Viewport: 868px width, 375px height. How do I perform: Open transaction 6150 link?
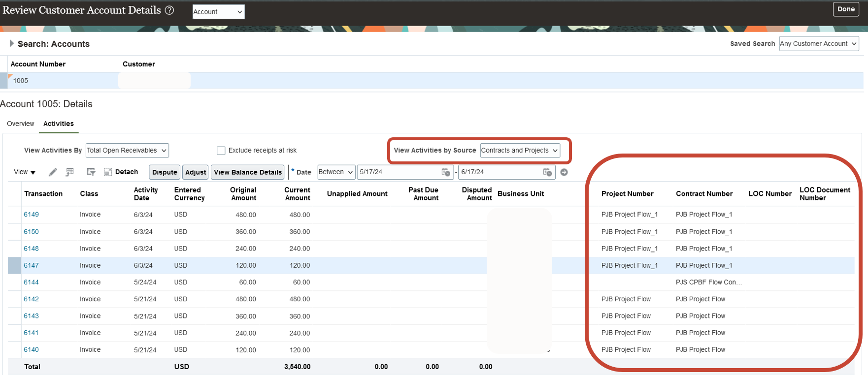click(x=31, y=232)
